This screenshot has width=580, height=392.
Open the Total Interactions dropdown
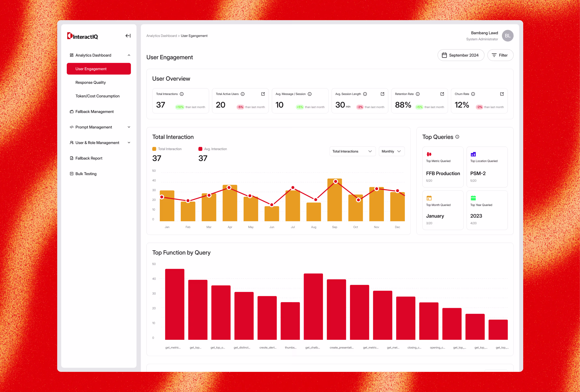pyautogui.click(x=352, y=151)
